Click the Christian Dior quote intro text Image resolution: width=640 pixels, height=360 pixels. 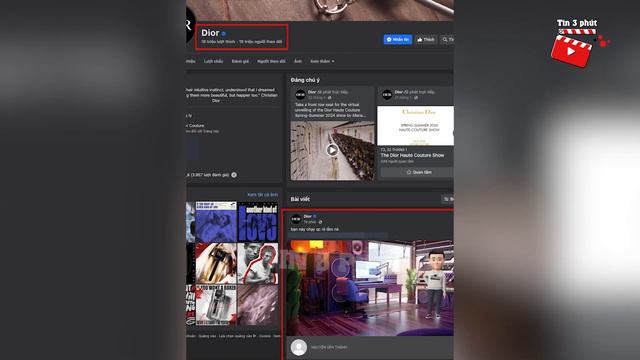[x=231, y=95]
